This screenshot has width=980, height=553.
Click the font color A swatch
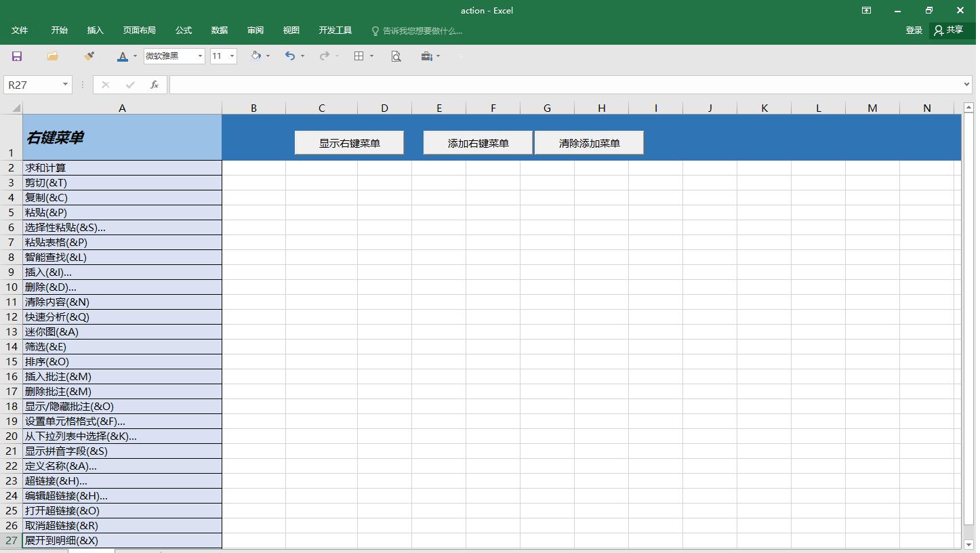122,56
